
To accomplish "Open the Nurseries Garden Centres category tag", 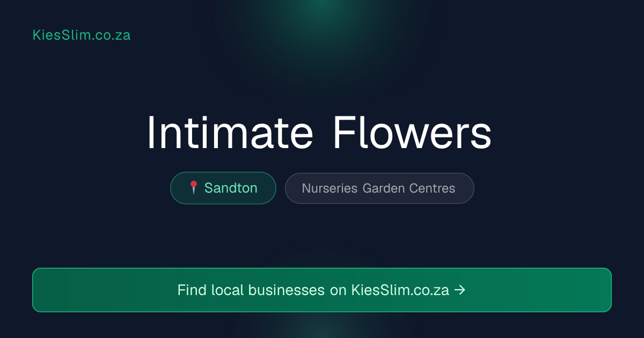I will coord(379,188).
